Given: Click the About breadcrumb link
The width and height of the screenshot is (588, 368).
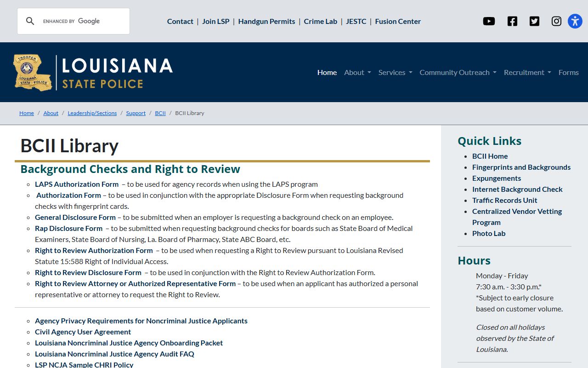Looking at the screenshot, I should tap(51, 113).
